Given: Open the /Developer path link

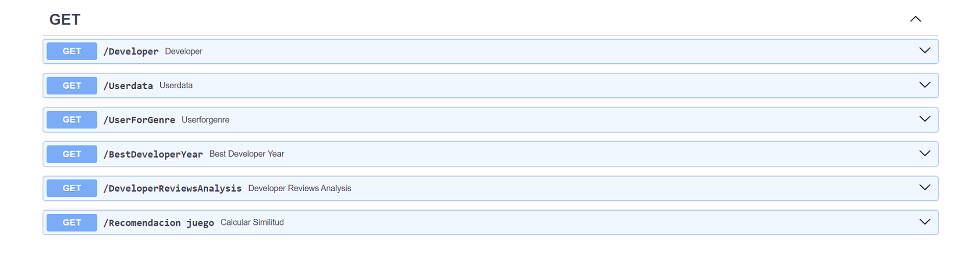Looking at the screenshot, I should pos(131,52).
